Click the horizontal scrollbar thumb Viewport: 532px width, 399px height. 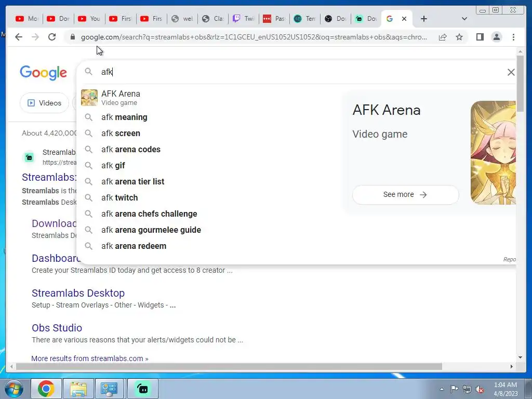[x=229, y=366]
